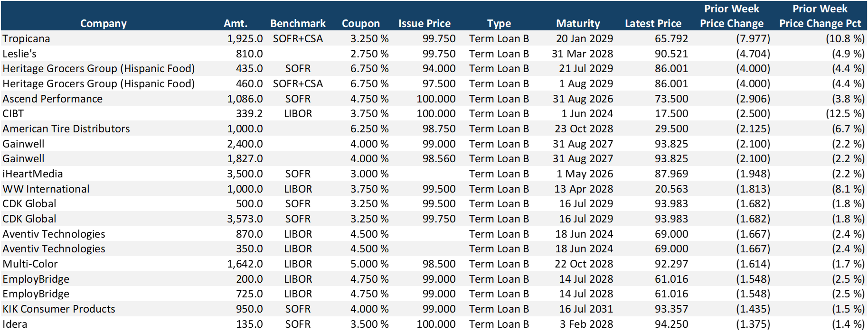Image resolution: width=868 pixels, height=332 pixels.
Task: Click the Latest Price column header
Action: (653, 23)
